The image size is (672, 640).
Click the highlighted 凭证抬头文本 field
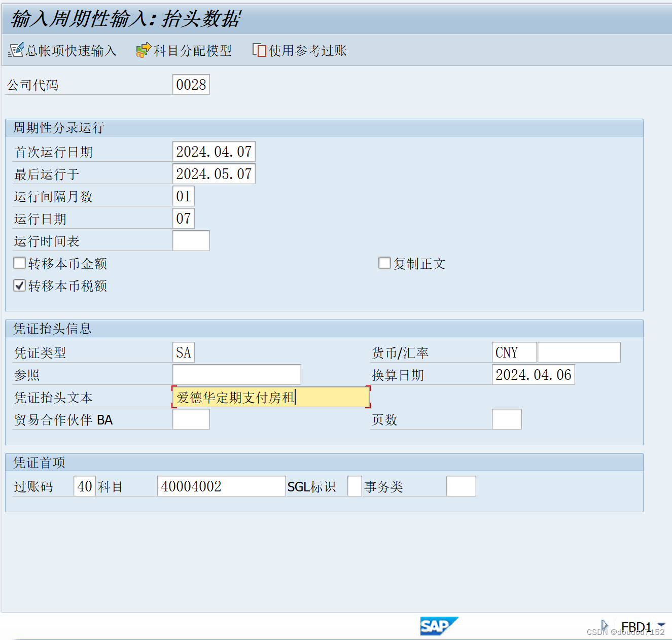pos(271,397)
